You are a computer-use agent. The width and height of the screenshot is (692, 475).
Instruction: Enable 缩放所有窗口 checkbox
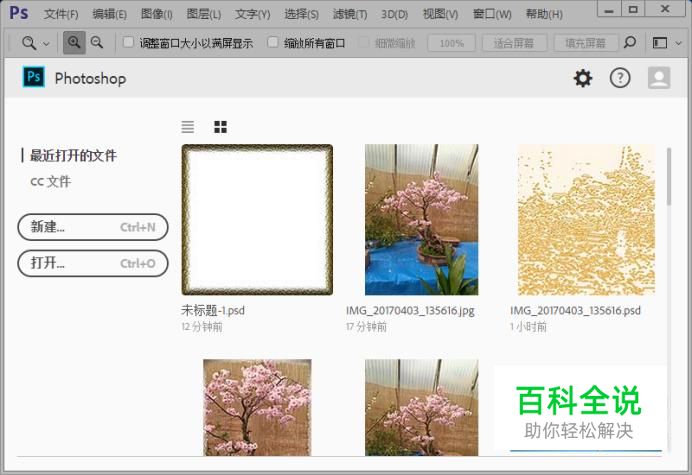point(273,42)
